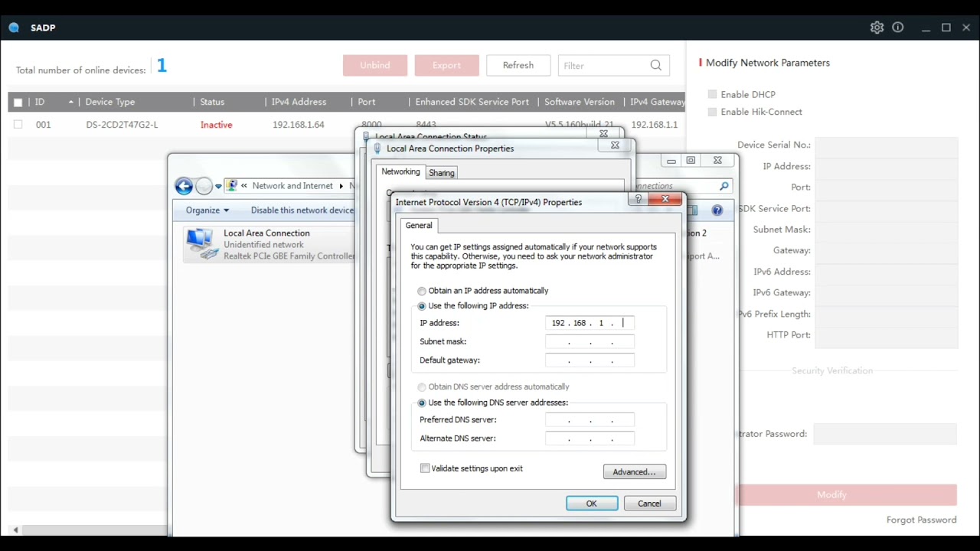Select Use the following IP address
The width and height of the screenshot is (980, 551).
pos(422,306)
